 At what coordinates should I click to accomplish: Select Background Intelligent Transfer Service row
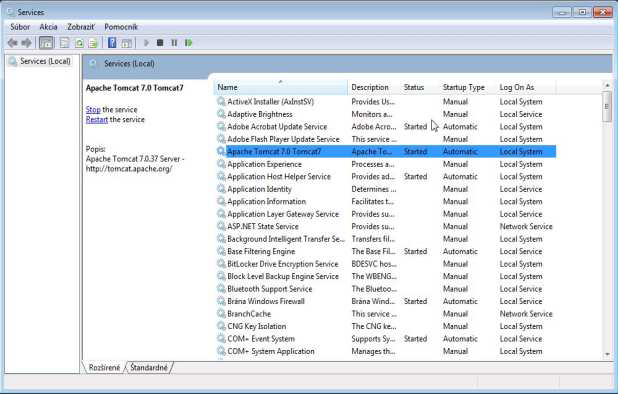pyautogui.click(x=386, y=239)
